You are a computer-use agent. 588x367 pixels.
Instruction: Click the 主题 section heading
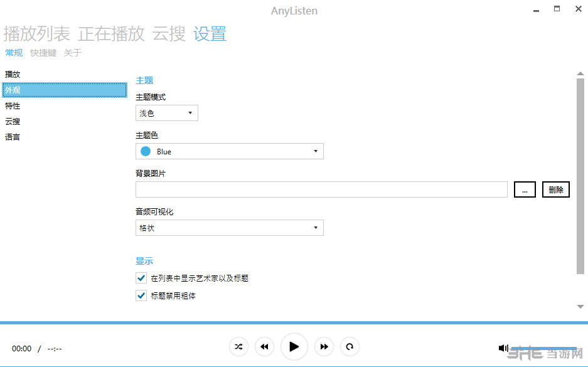[144, 80]
